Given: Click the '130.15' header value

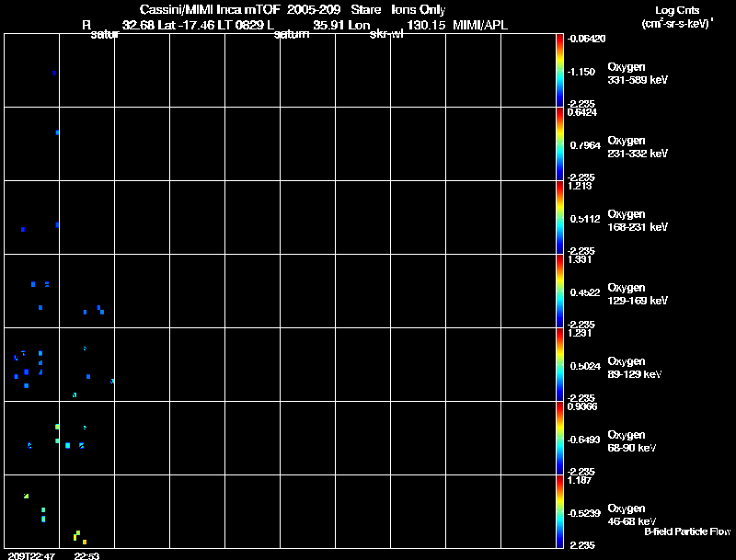Looking at the screenshot, I should [426, 25].
